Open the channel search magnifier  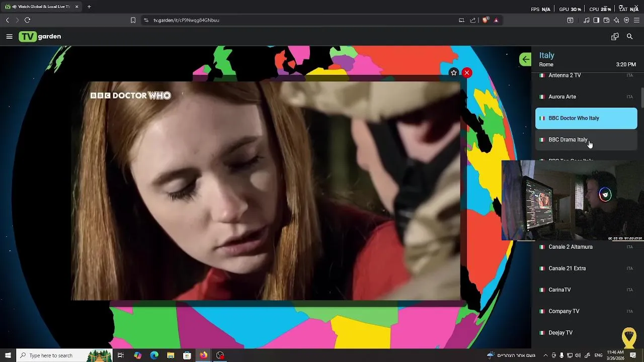click(x=629, y=37)
